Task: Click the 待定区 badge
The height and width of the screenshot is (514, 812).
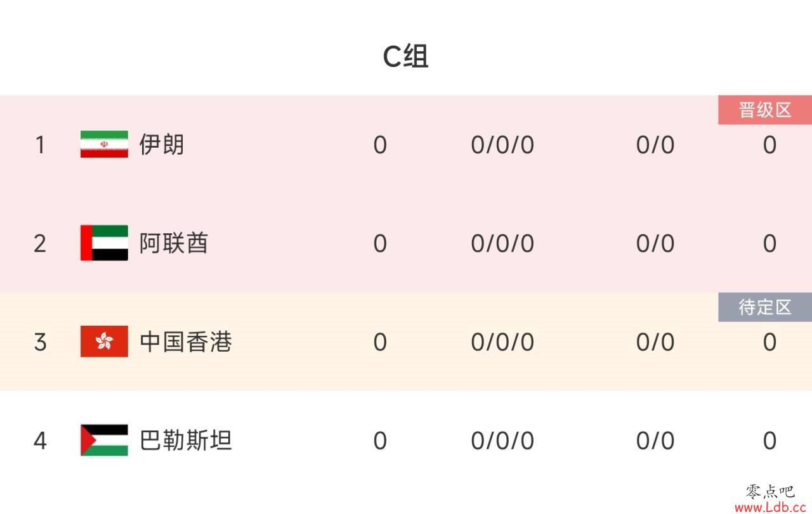Action: click(x=765, y=307)
